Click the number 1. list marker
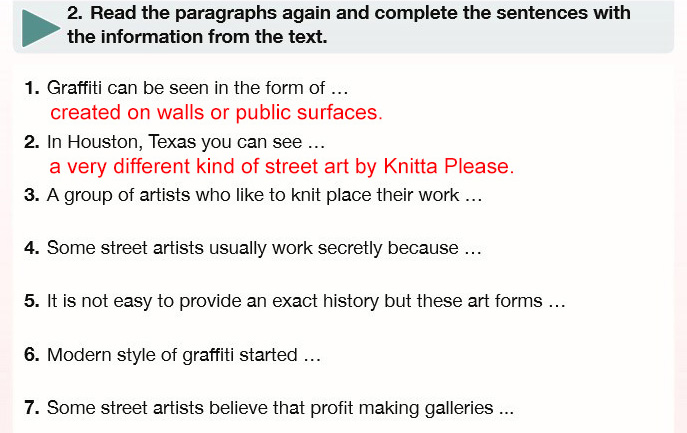The image size is (687, 433). coord(32,88)
